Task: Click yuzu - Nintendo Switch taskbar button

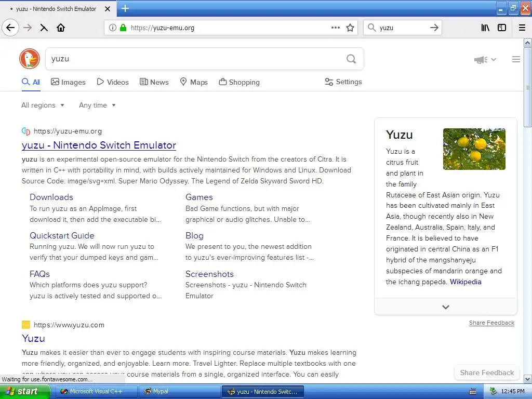Action: pos(262,392)
